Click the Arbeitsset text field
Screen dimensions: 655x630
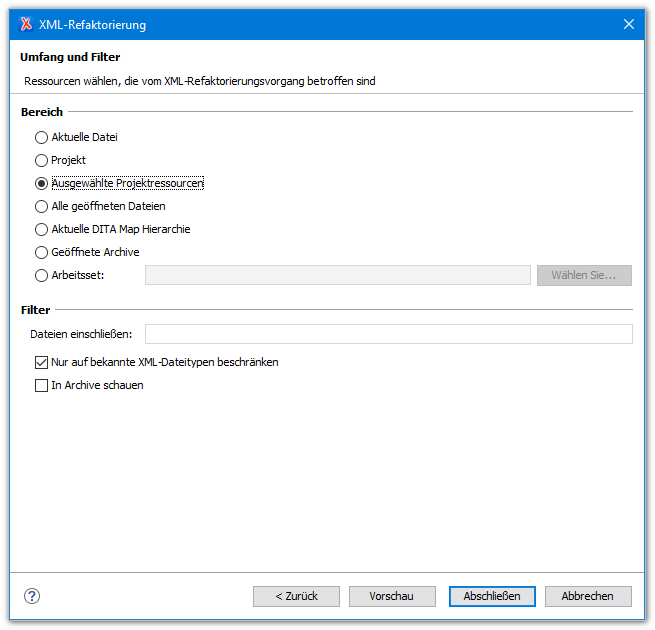click(337, 275)
